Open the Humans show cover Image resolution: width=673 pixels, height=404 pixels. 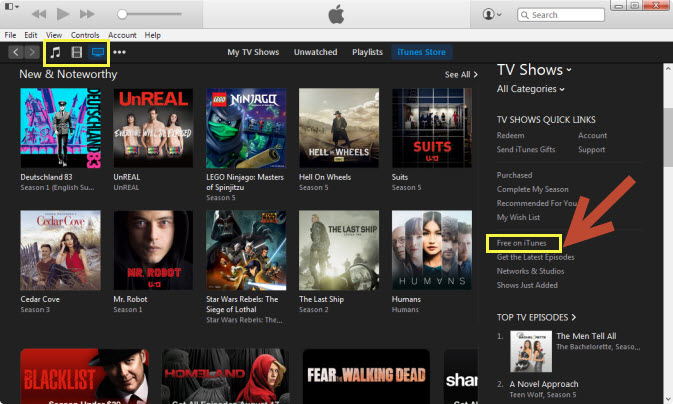coord(432,250)
